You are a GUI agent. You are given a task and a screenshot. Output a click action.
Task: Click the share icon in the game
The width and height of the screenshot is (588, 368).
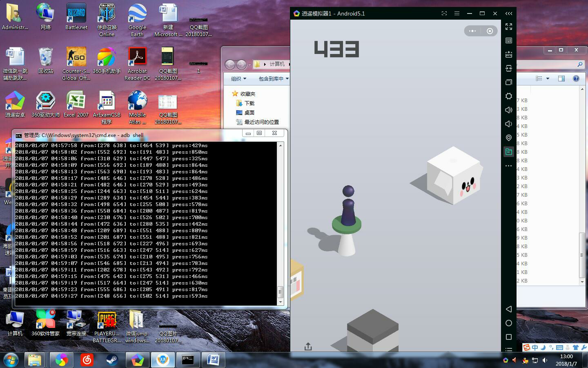click(308, 347)
